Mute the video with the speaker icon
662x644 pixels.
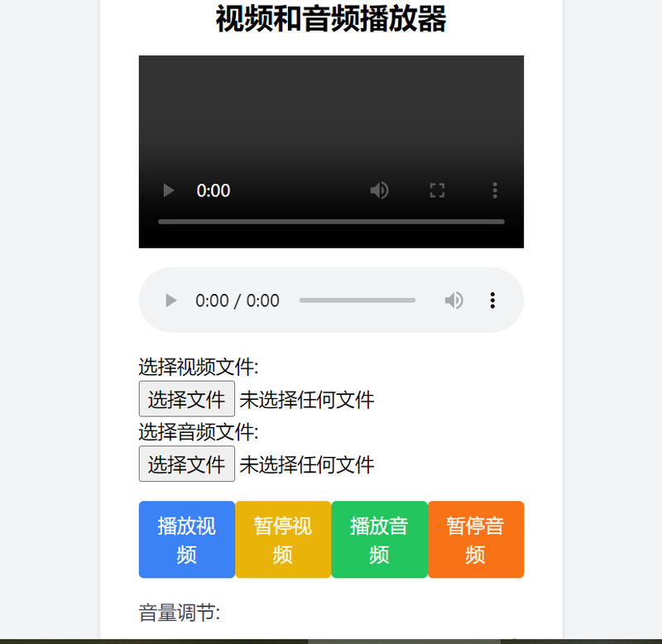tap(379, 190)
